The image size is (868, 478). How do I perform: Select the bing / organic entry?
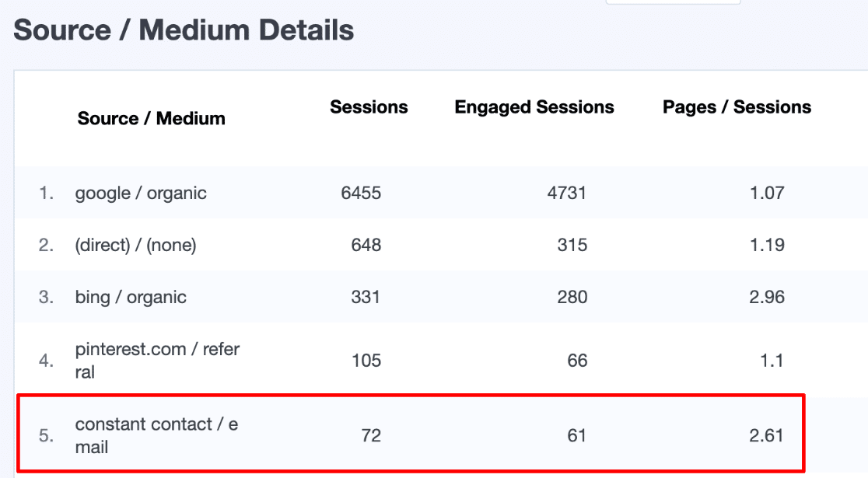130,297
